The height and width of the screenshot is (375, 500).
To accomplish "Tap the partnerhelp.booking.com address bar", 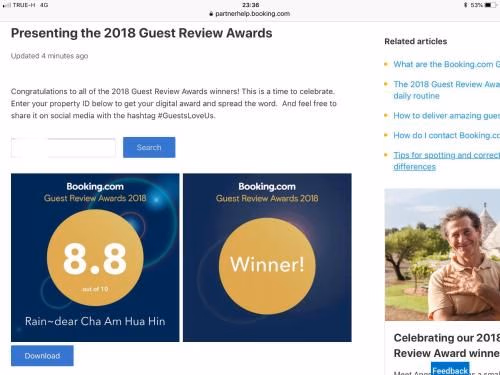I will 250,14.
